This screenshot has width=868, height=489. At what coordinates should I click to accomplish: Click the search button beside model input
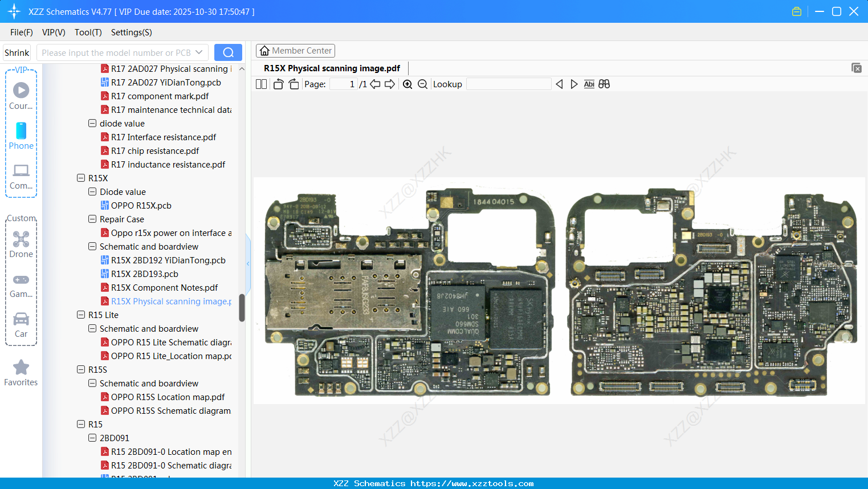[x=228, y=52]
